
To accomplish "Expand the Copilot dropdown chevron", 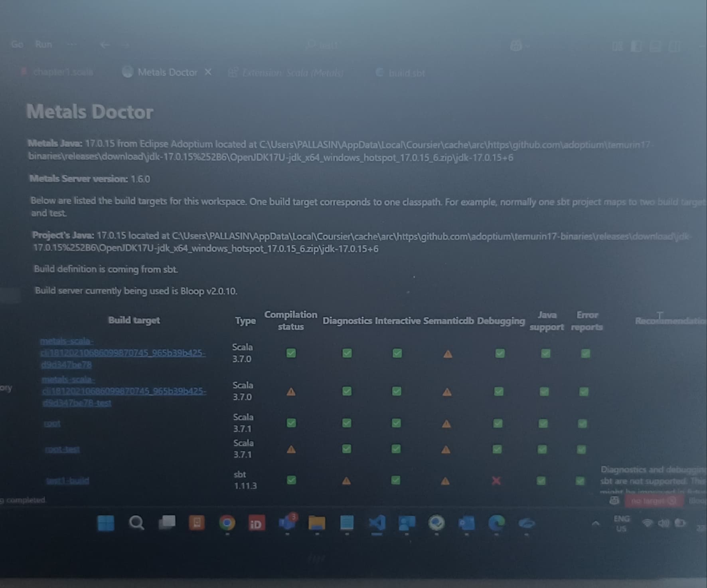I will click(528, 46).
